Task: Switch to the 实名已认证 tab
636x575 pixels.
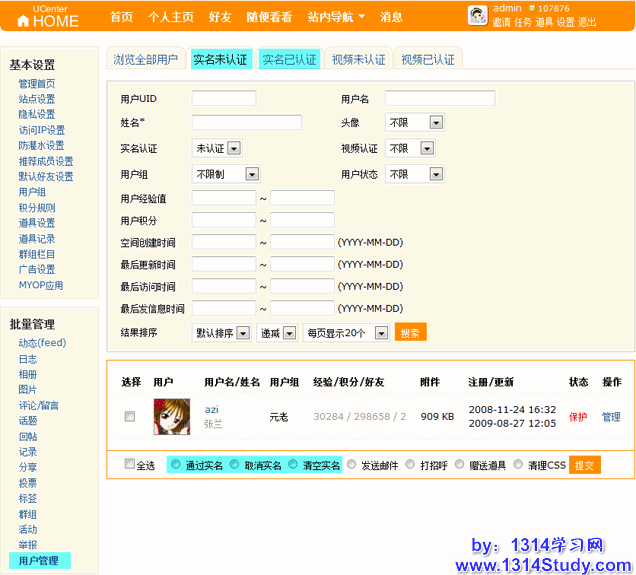Action: point(289,59)
